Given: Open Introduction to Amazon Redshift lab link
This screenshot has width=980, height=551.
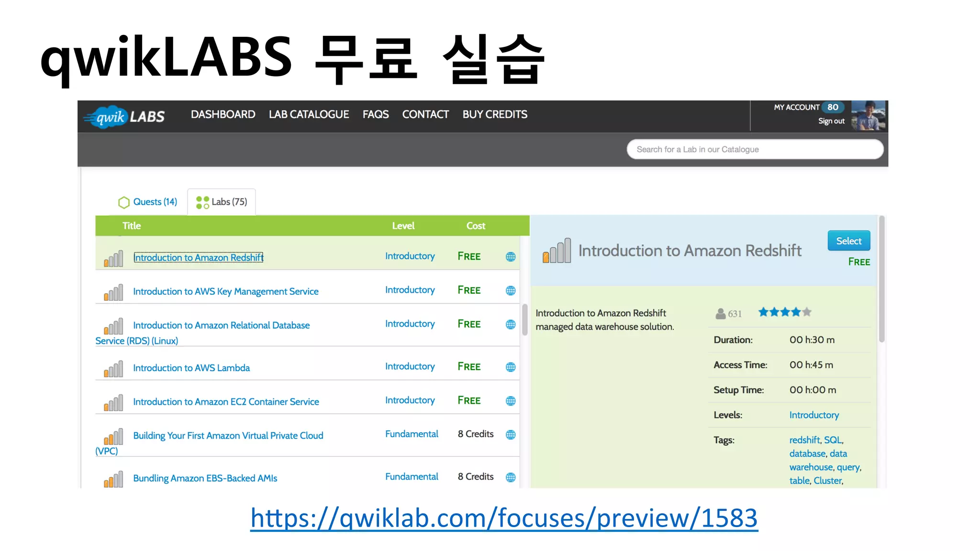Looking at the screenshot, I should (x=198, y=257).
